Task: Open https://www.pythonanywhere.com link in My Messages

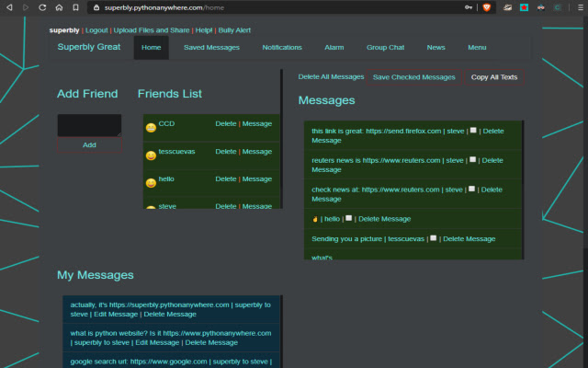Action: coord(217,333)
